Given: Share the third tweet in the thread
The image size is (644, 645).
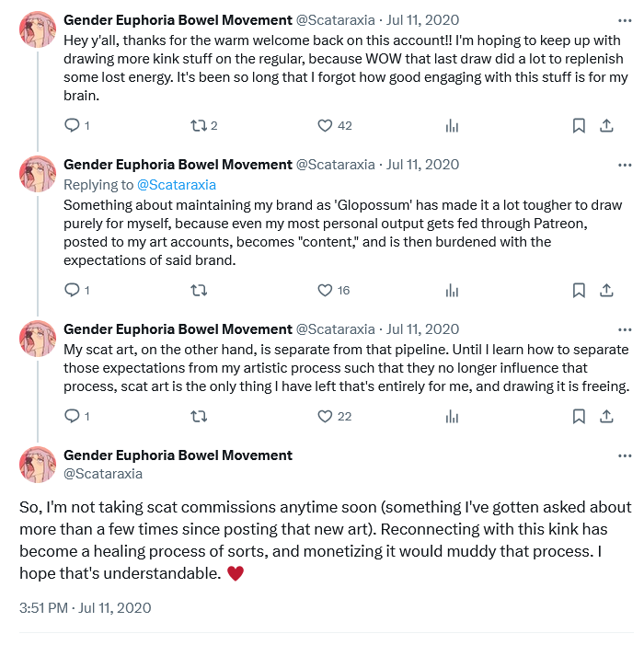Looking at the screenshot, I should click(x=607, y=417).
